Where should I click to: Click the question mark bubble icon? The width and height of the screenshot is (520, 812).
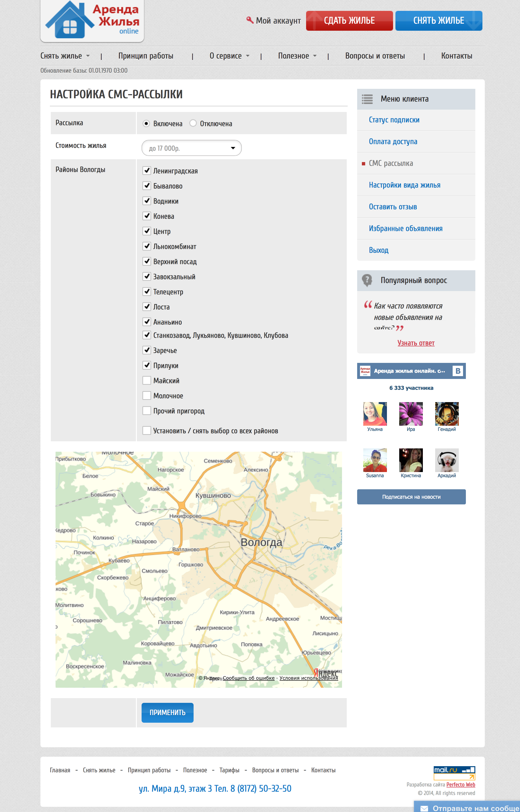367,280
